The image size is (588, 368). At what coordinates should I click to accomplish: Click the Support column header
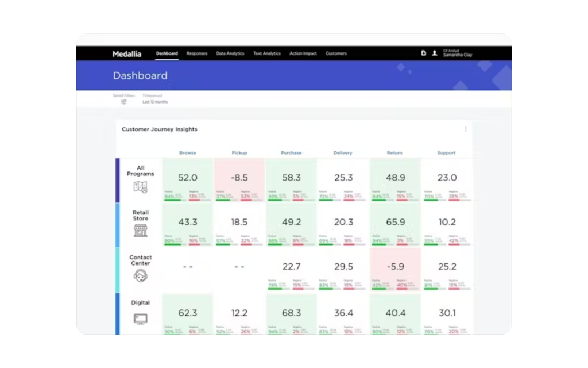446,153
